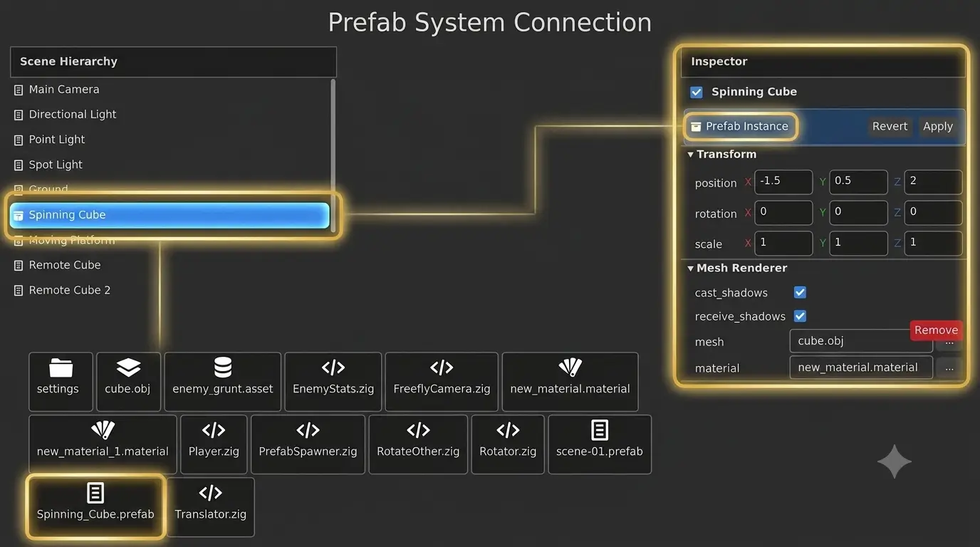Click the Spinning Cube prefab icon in hierarchy

pyautogui.click(x=19, y=215)
